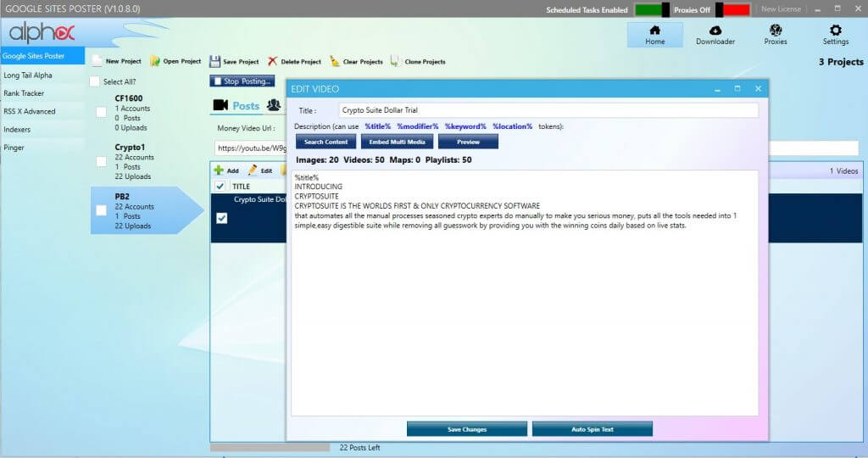Viewport: 868px width, 458px height.
Task: Select the Crypto1 project name
Action: coord(130,148)
